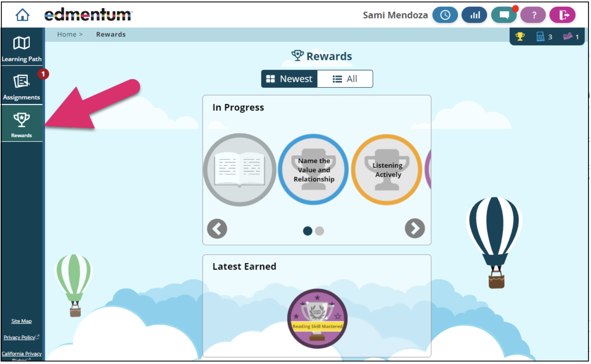The height and width of the screenshot is (364, 591).
Task: Click the gold trophy icon in the rewards bar
Action: tap(520, 37)
